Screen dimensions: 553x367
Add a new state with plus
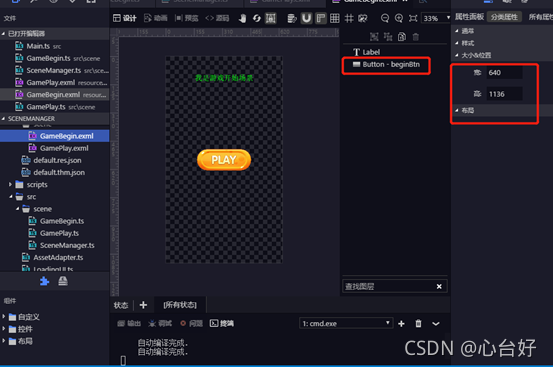(143, 305)
